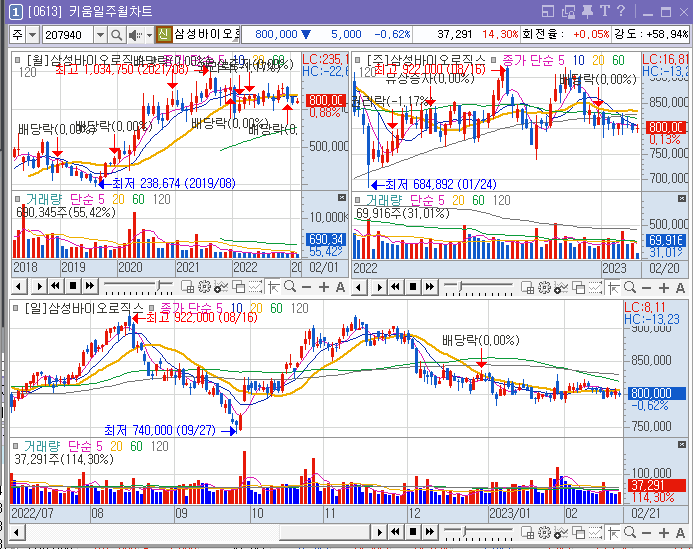Screen dimensions: 693x549
Task: Toggle the daily 거래량 volume legend checkbox
Action: pyautogui.click(x=15, y=446)
